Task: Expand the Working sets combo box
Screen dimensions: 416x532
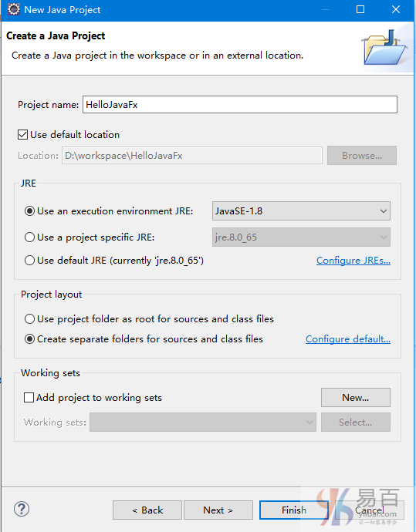Action: point(203,422)
